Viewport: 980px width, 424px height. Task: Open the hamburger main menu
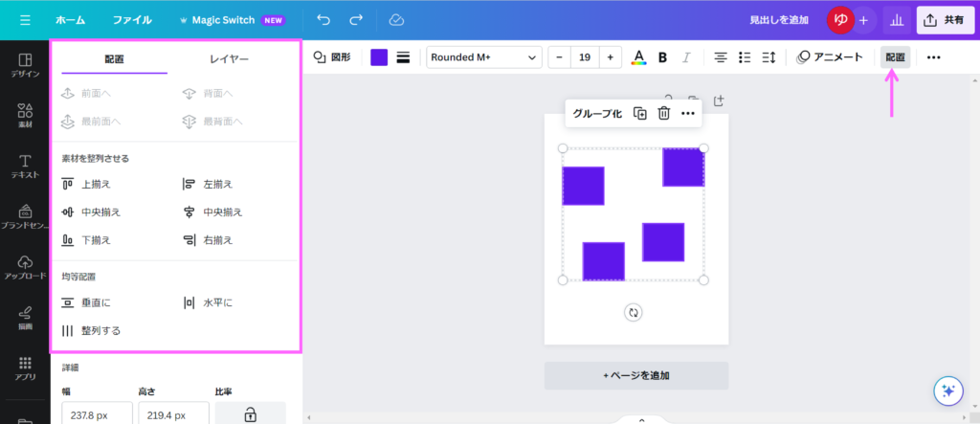pyautogui.click(x=25, y=19)
